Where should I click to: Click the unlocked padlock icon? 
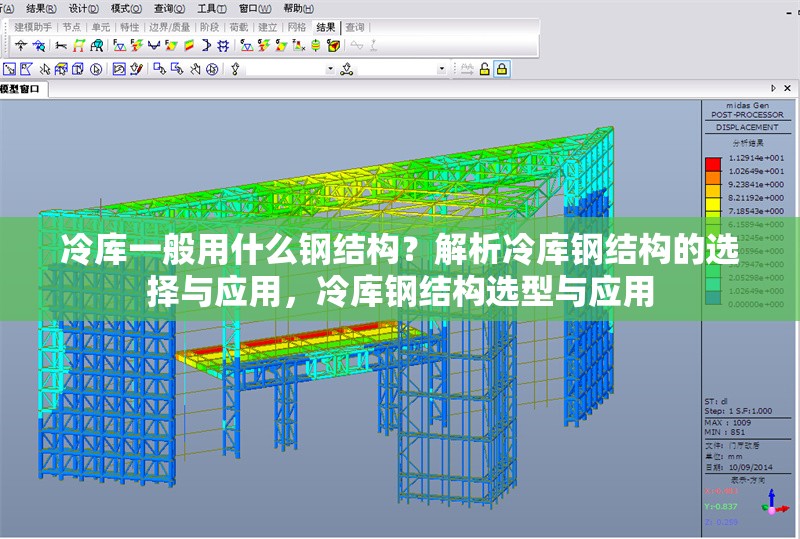click(x=484, y=69)
